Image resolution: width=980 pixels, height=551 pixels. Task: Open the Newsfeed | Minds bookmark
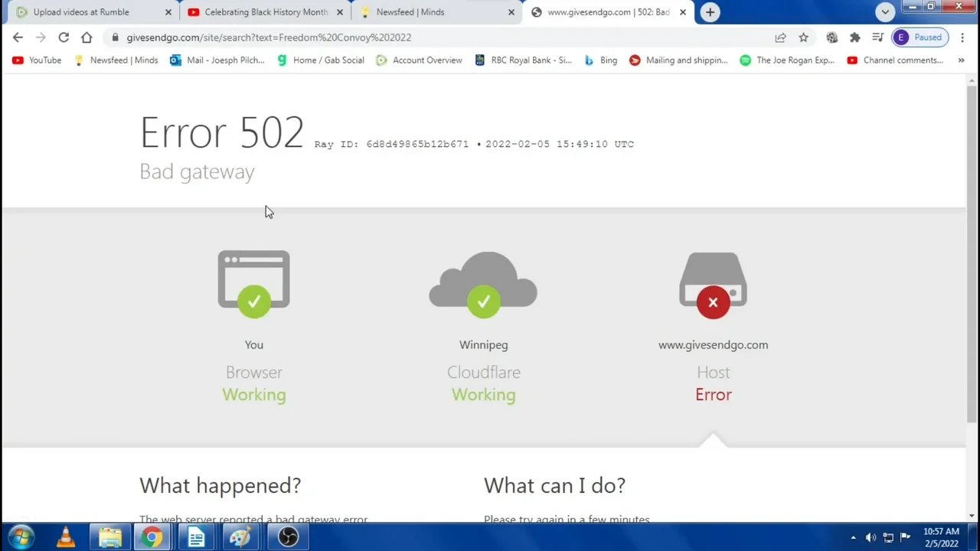(116, 60)
